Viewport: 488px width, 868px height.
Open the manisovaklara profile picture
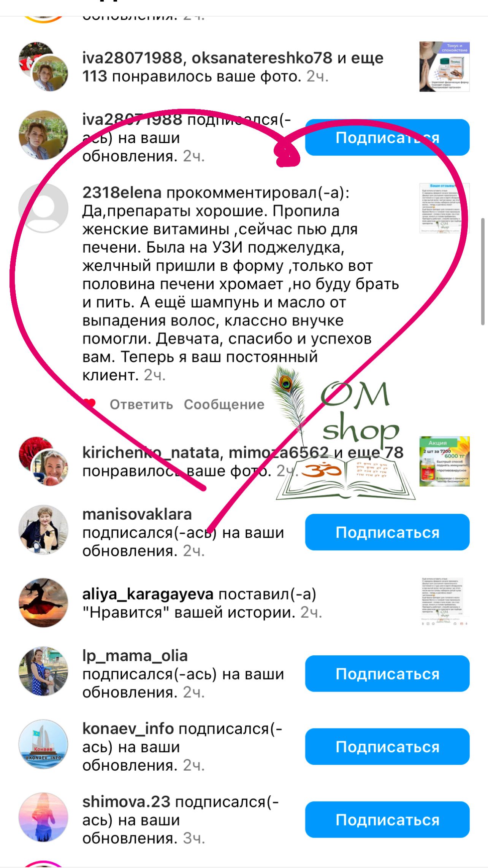[x=44, y=529]
